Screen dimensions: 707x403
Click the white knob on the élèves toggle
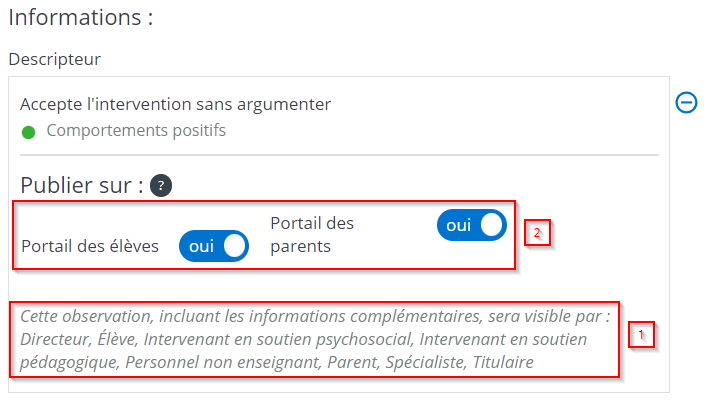233,246
